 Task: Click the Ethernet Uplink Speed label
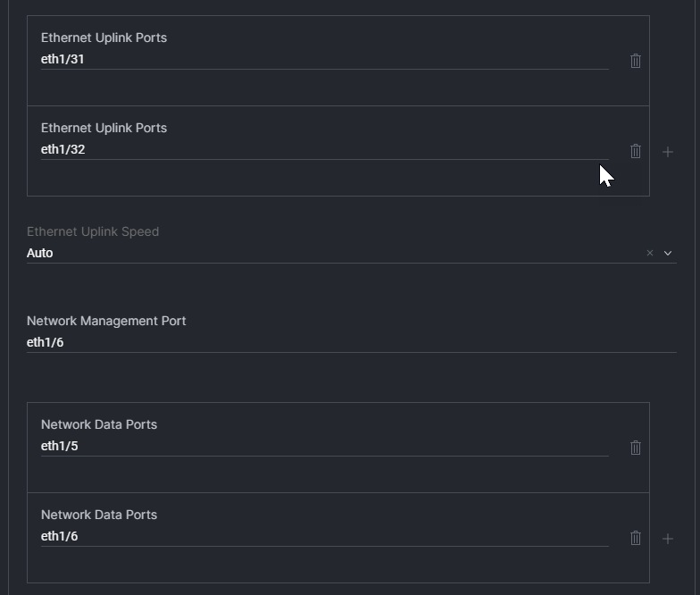coord(93,231)
